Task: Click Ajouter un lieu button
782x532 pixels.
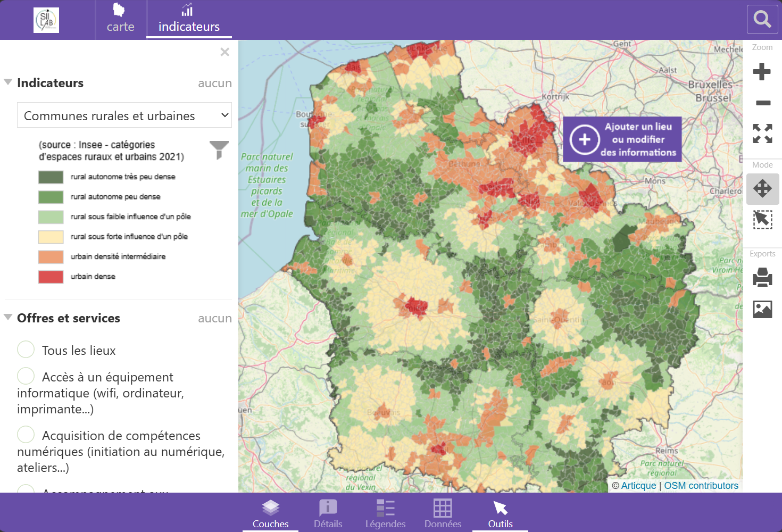Action: 622,139
